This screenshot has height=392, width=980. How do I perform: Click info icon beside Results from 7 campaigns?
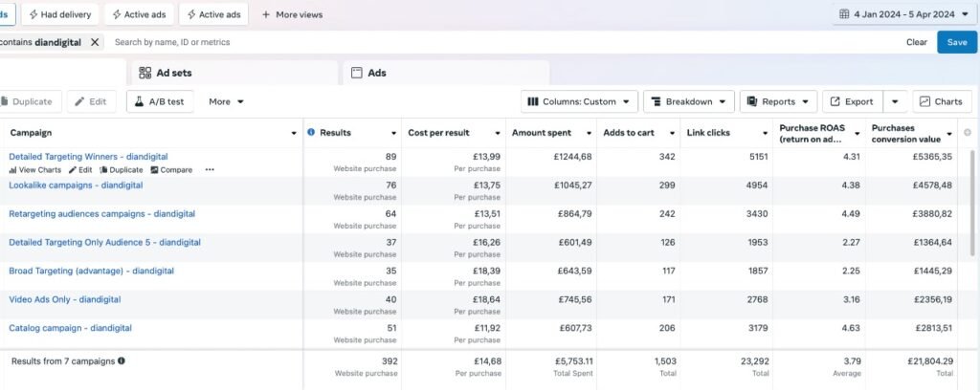tap(122, 361)
